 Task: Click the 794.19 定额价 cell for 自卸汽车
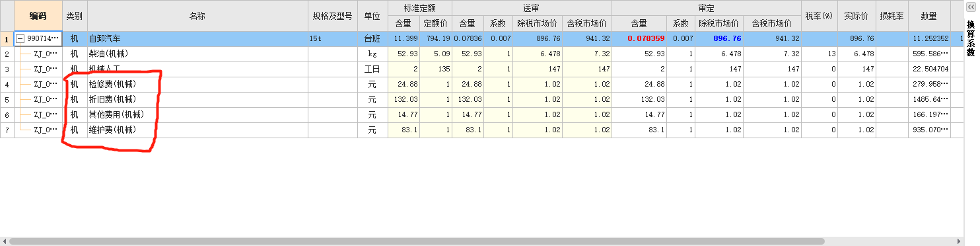click(x=436, y=39)
